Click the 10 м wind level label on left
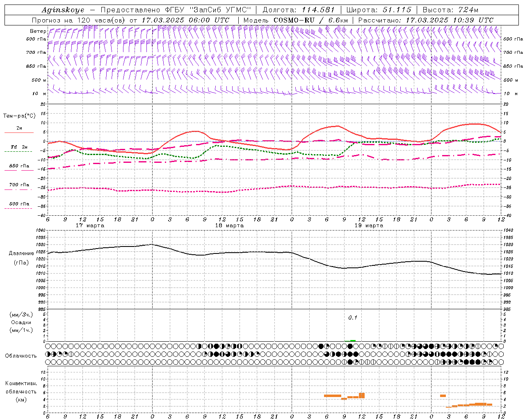 (39, 94)
